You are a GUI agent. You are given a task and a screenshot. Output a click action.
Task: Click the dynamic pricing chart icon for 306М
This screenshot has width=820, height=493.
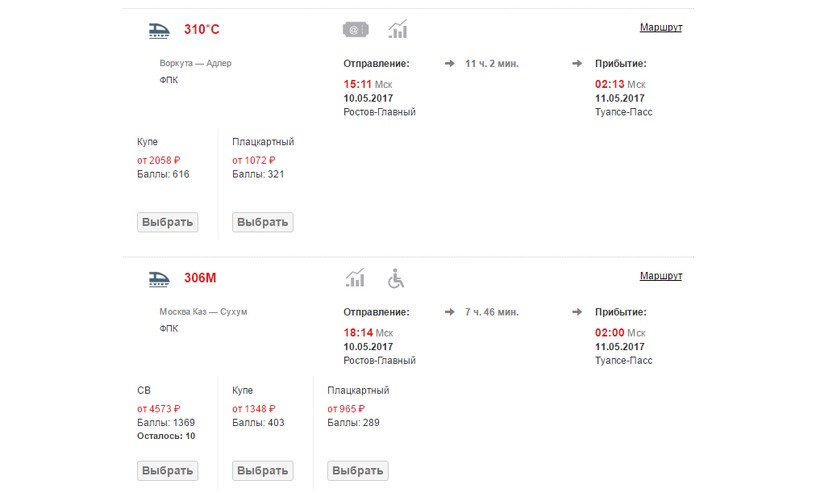click(355, 277)
